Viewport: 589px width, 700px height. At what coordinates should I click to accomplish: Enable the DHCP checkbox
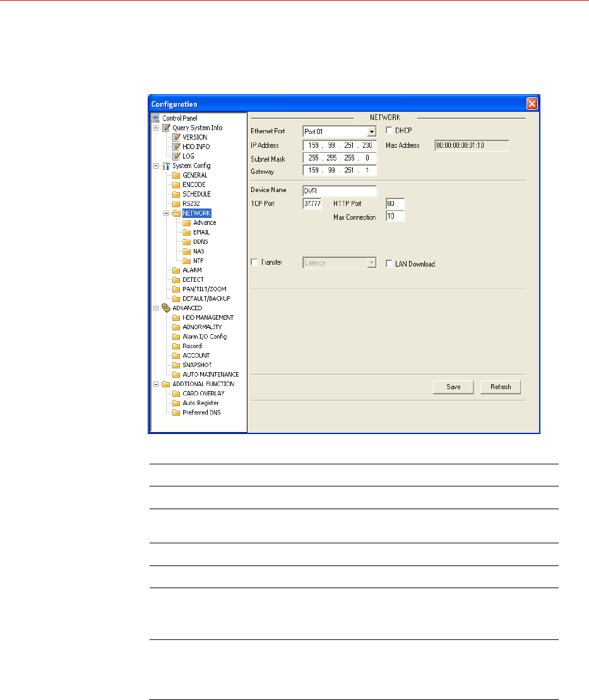click(389, 130)
